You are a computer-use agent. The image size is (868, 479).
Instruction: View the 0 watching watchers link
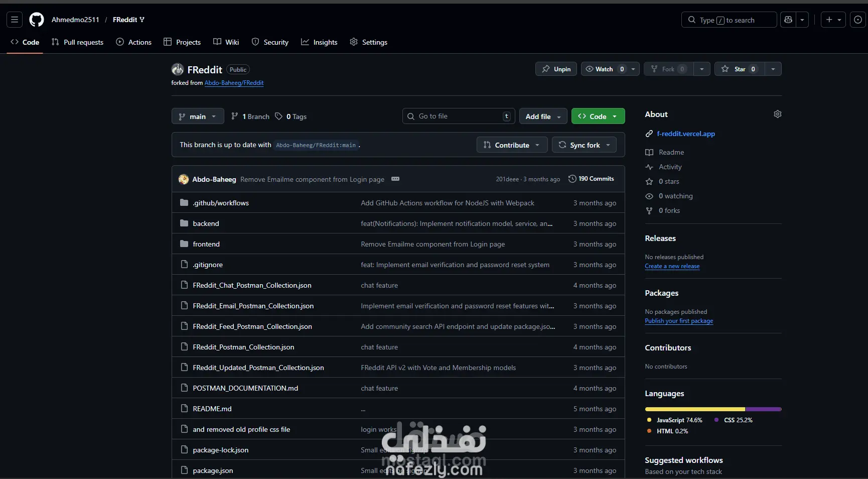pyautogui.click(x=675, y=196)
